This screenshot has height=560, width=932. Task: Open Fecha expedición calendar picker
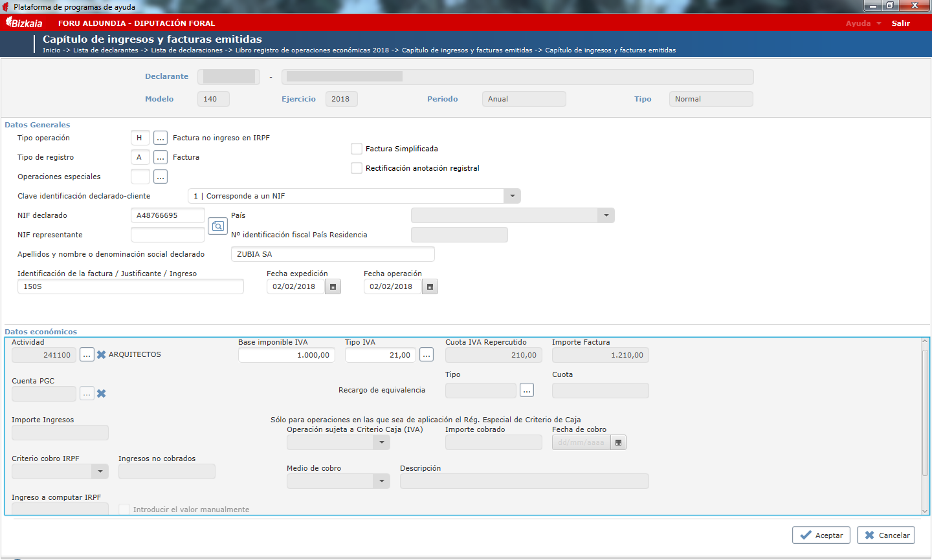333,286
